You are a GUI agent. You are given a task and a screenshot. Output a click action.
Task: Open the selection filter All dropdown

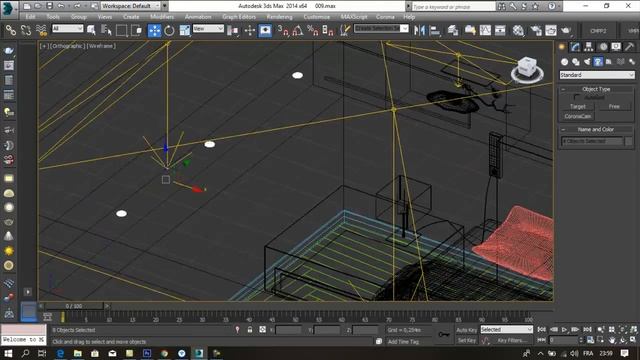tap(68, 29)
